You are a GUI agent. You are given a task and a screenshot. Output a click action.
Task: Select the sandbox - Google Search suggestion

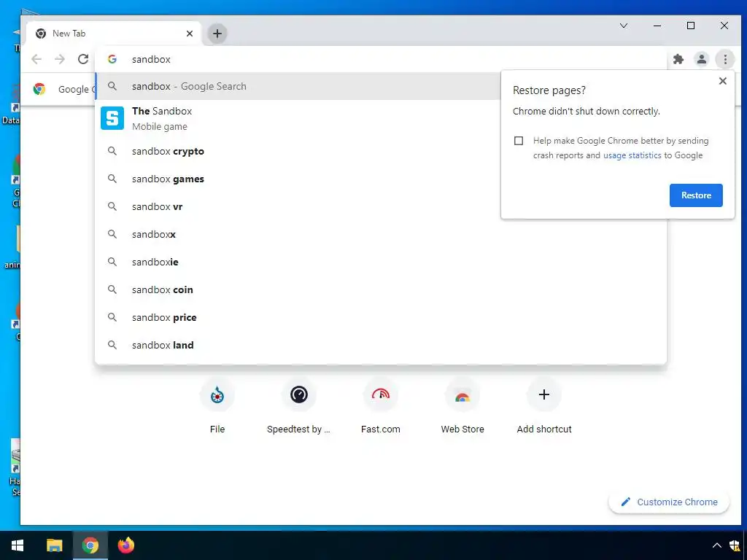tap(298, 86)
